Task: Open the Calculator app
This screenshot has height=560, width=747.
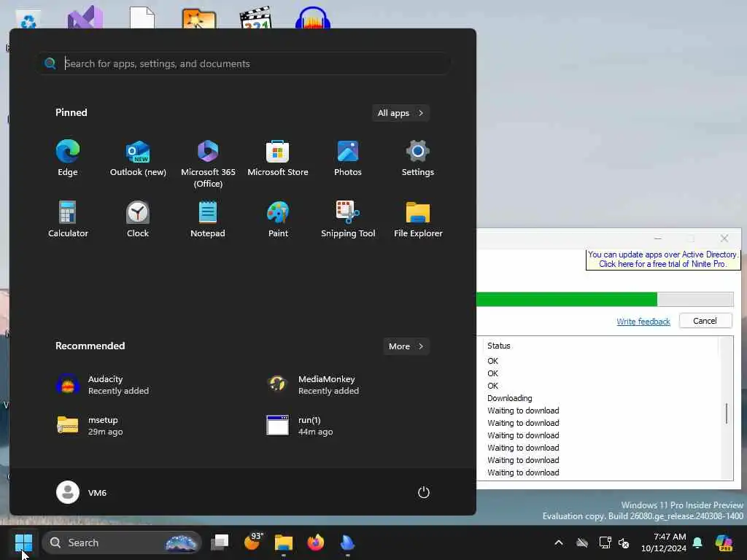Action: 68,219
